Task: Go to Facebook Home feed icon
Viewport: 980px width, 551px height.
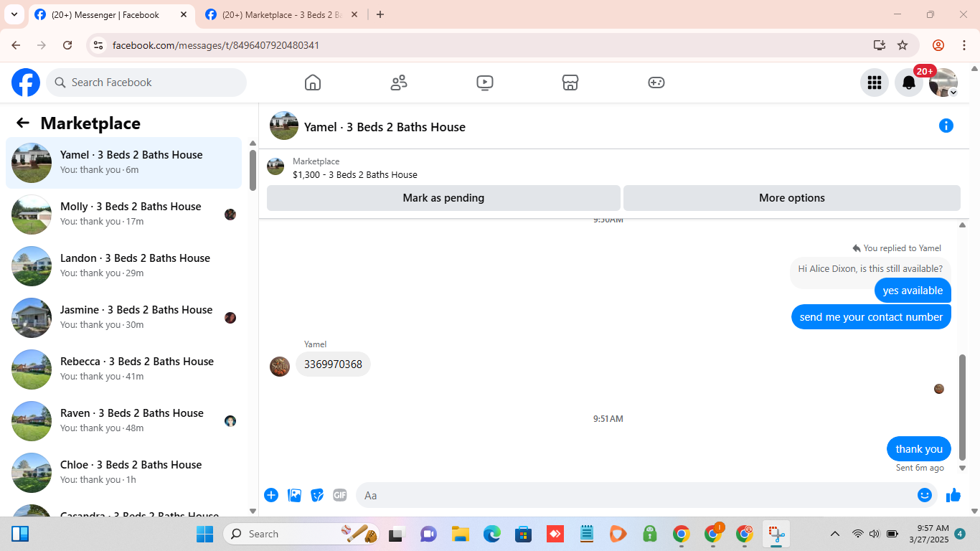Action: pos(313,83)
